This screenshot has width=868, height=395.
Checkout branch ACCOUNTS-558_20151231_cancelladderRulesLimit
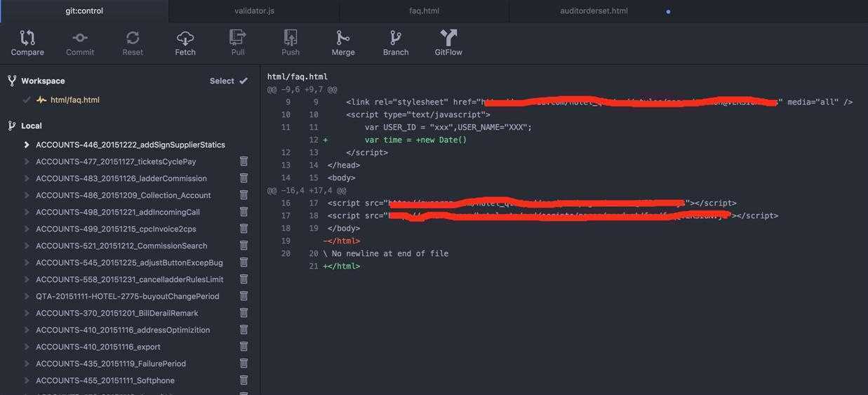click(x=130, y=279)
